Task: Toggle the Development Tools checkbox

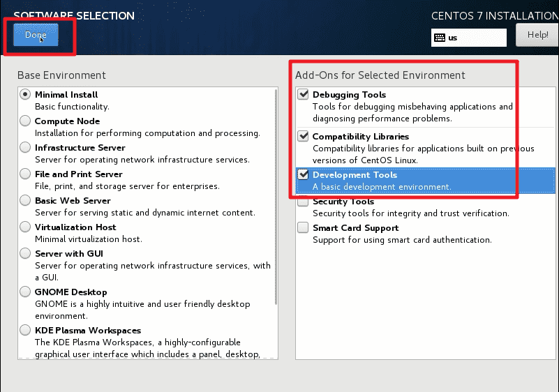Action: pyautogui.click(x=303, y=174)
